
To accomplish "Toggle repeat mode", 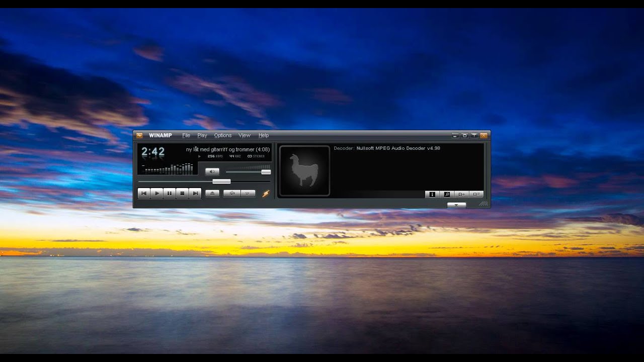I will tap(248, 193).
